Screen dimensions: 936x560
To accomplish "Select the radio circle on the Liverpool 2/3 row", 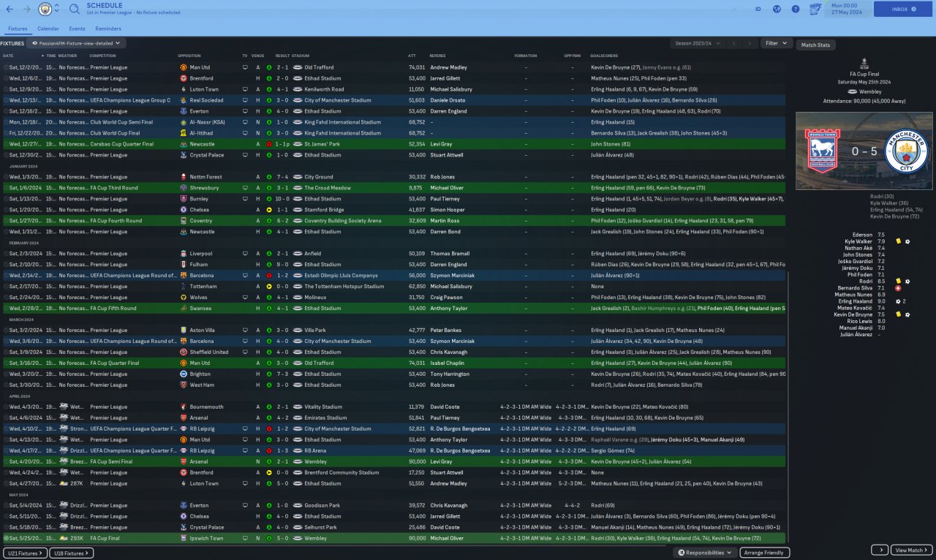I will click(6, 254).
